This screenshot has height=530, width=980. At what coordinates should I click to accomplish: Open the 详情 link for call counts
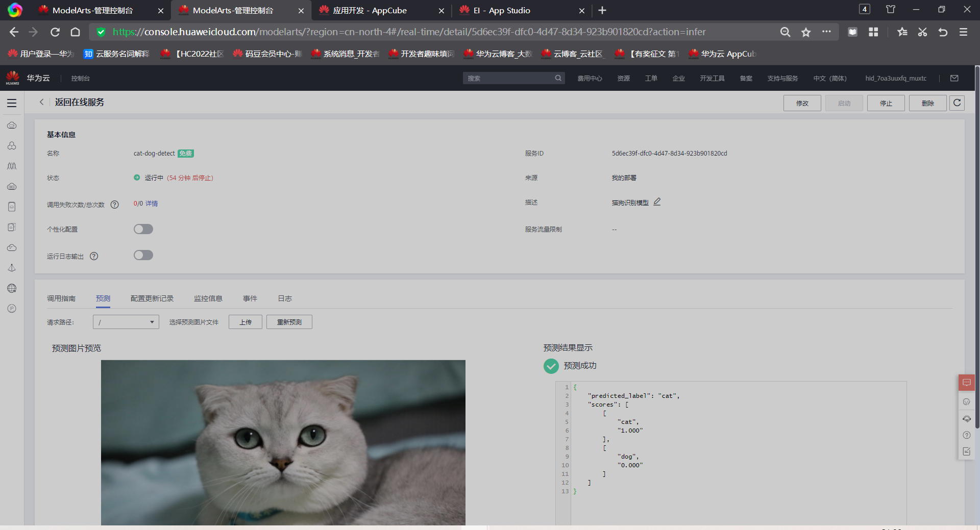152,204
